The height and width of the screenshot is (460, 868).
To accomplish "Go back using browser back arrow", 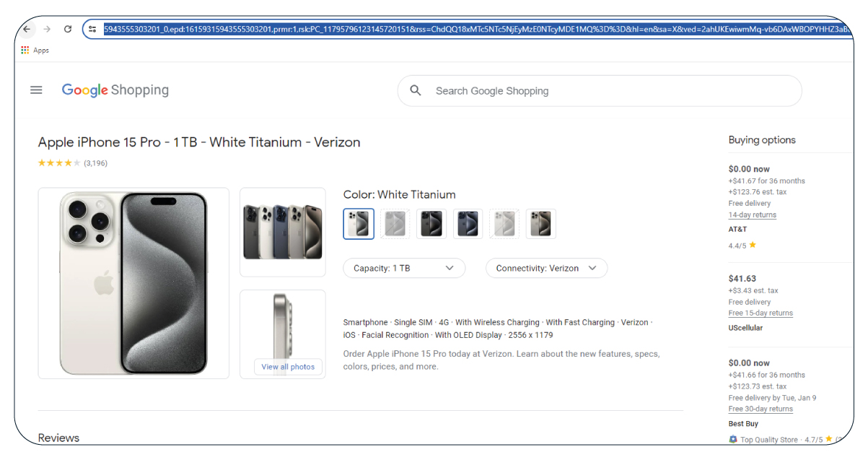I will point(27,29).
